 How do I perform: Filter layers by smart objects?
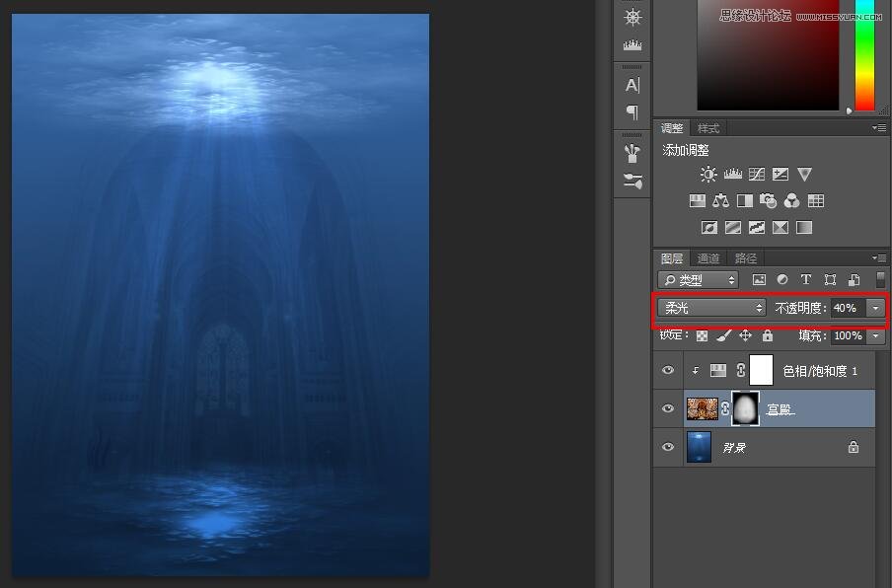coord(854,280)
